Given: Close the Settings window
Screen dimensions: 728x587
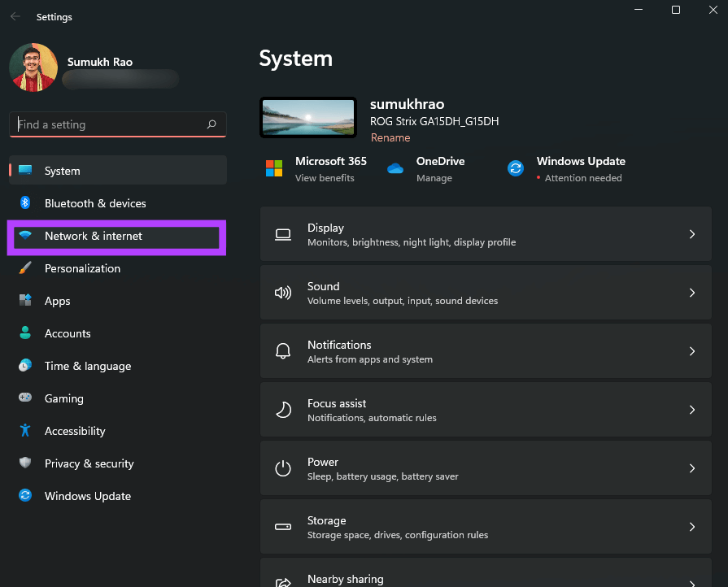Looking at the screenshot, I should point(713,10).
